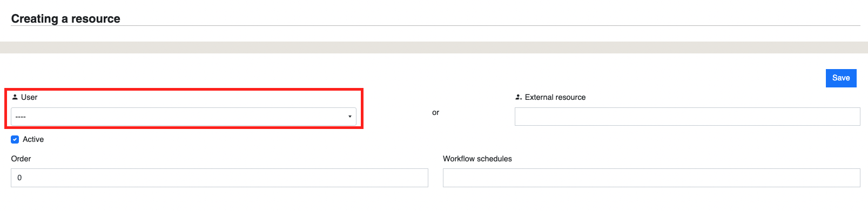The image size is (868, 211).
Task: Click the '0' value in Order
Action: [19, 178]
